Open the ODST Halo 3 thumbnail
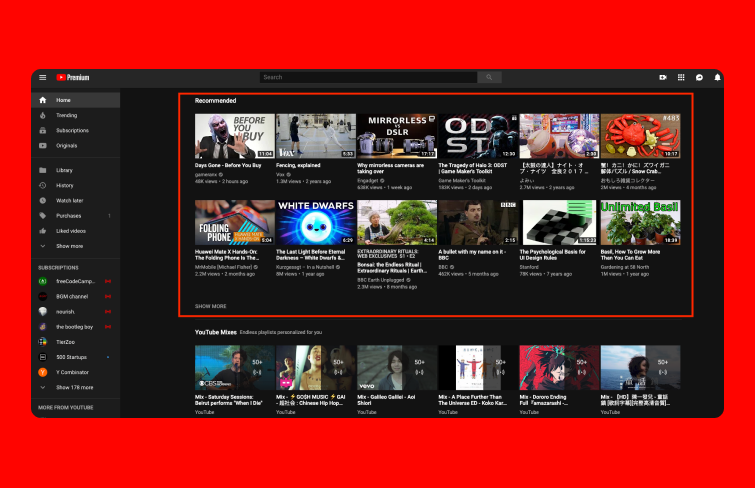This screenshot has width=755, height=488. pyautogui.click(x=478, y=136)
